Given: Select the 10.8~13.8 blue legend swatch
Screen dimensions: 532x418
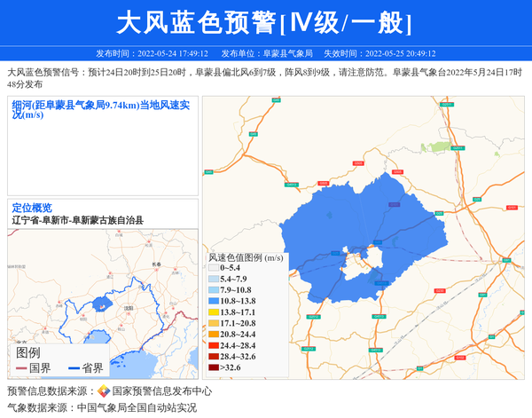Looking at the screenshot, I should click(213, 301).
